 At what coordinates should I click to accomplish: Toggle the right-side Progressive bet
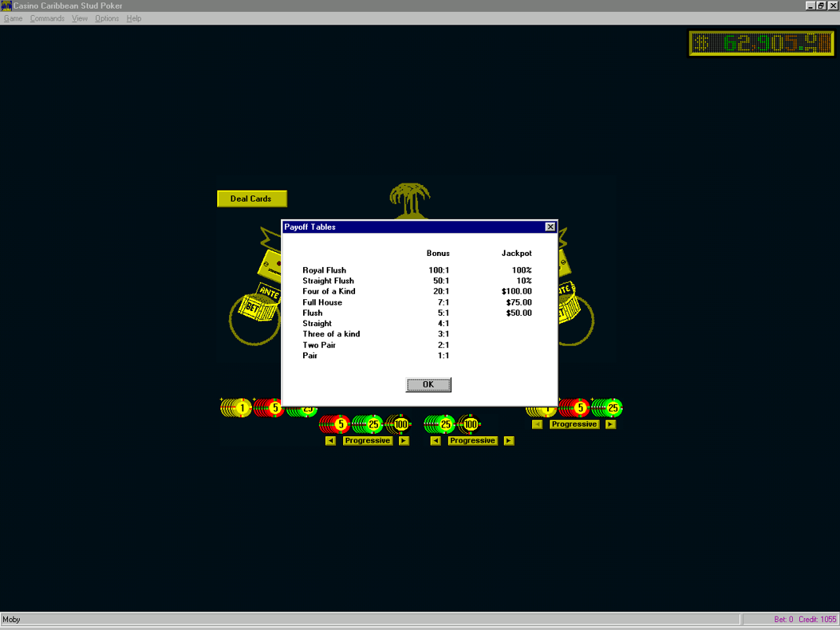point(574,424)
